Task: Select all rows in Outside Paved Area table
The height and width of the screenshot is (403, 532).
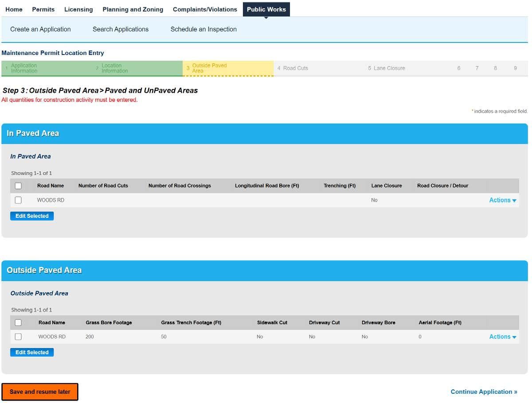Action: [18, 323]
